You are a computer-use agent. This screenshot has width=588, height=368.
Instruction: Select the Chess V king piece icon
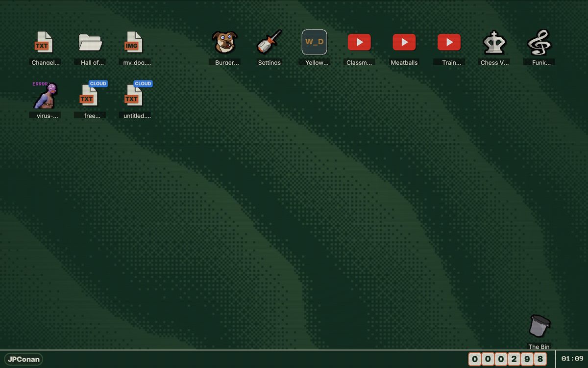click(494, 43)
